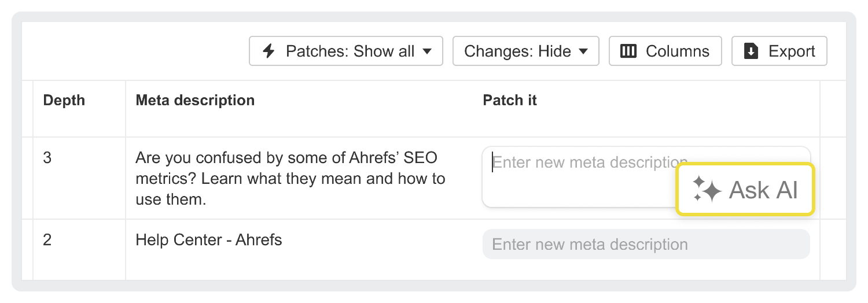
Task: Click the Ahrefs' SEO metrics description text
Action: [289, 178]
